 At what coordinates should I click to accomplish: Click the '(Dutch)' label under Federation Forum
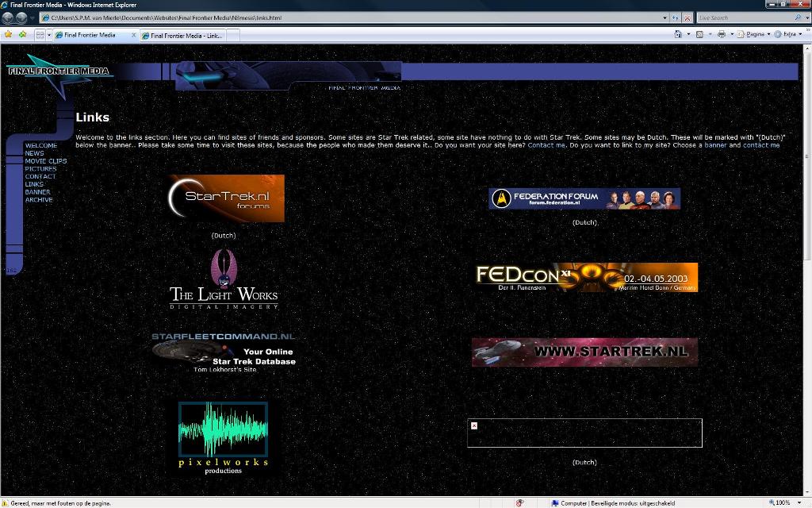pos(584,222)
